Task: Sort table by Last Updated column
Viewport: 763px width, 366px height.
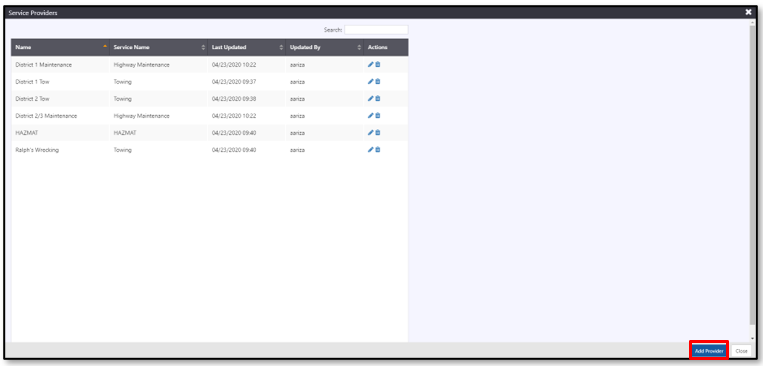Action: pyautogui.click(x=247, y=47)
